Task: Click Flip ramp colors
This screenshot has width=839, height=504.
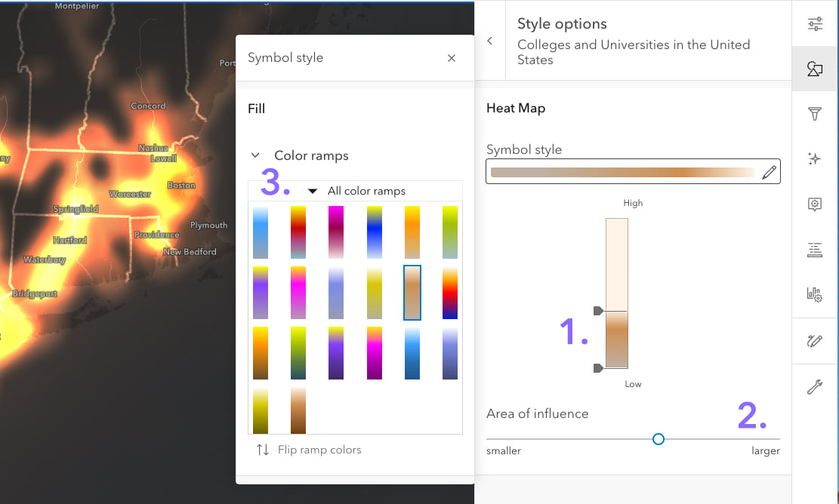Action: (308, 450)
